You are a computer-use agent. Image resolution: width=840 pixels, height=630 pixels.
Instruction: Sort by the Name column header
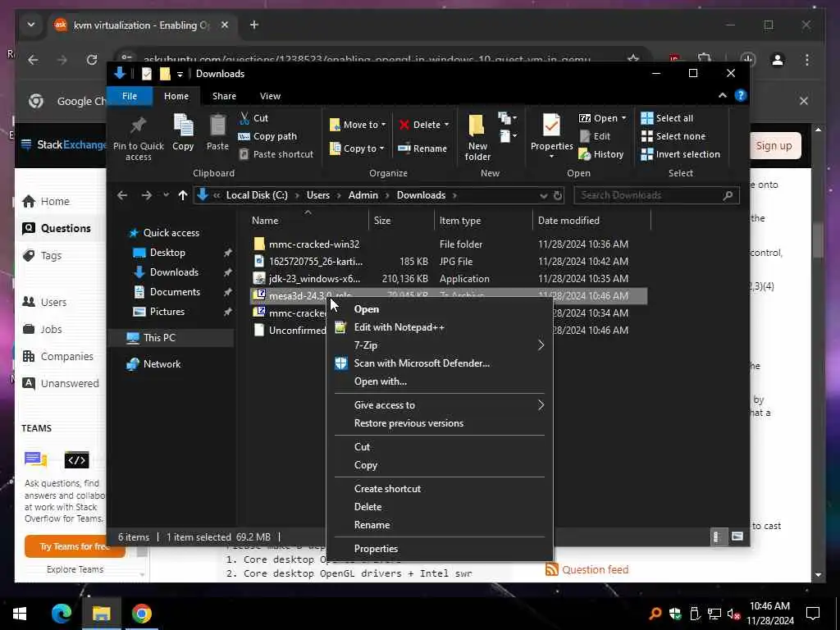coord(265,221)
